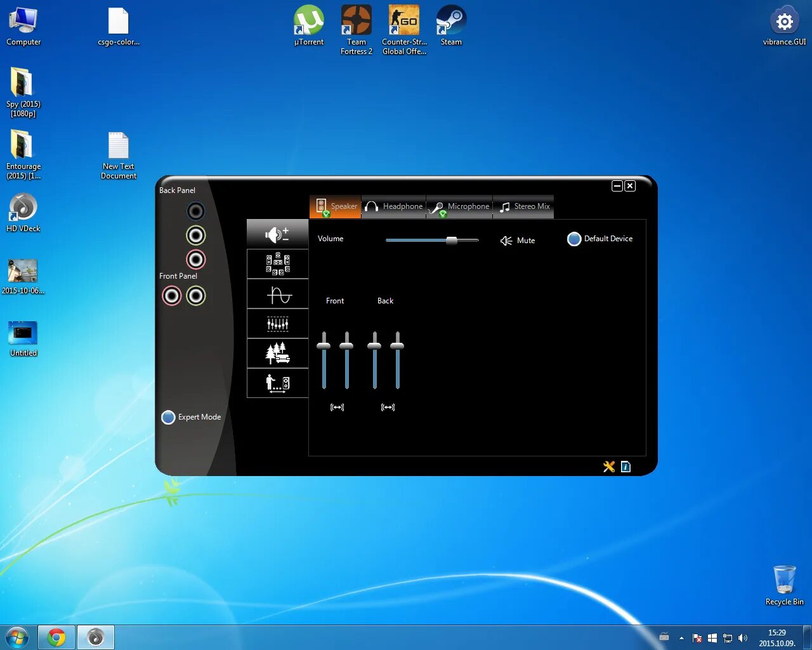Mute the speaker output
This screenshot has width=812, height=650.
pyautogui.click(x=518, y=241)
